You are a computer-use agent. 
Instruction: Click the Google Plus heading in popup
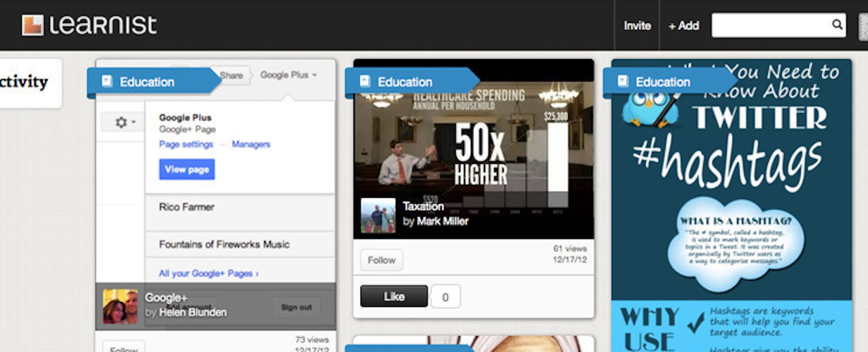point(185,117)
